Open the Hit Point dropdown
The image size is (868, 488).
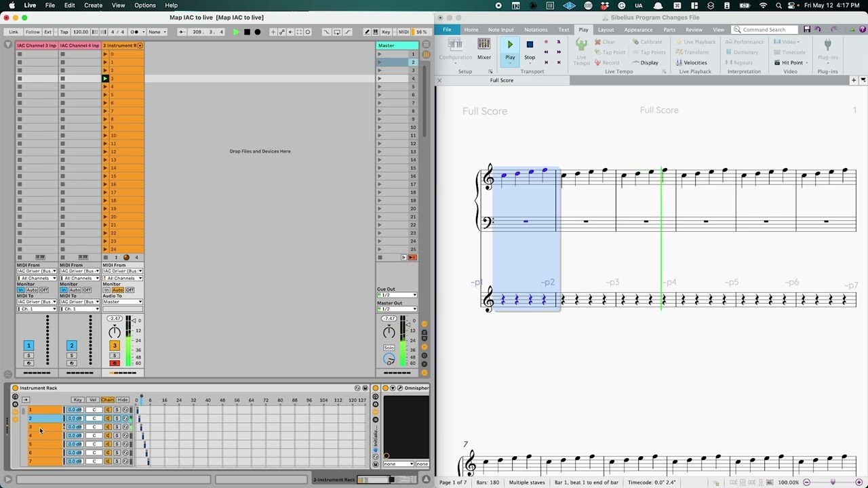pyautogui.click(x=791, y=62)
